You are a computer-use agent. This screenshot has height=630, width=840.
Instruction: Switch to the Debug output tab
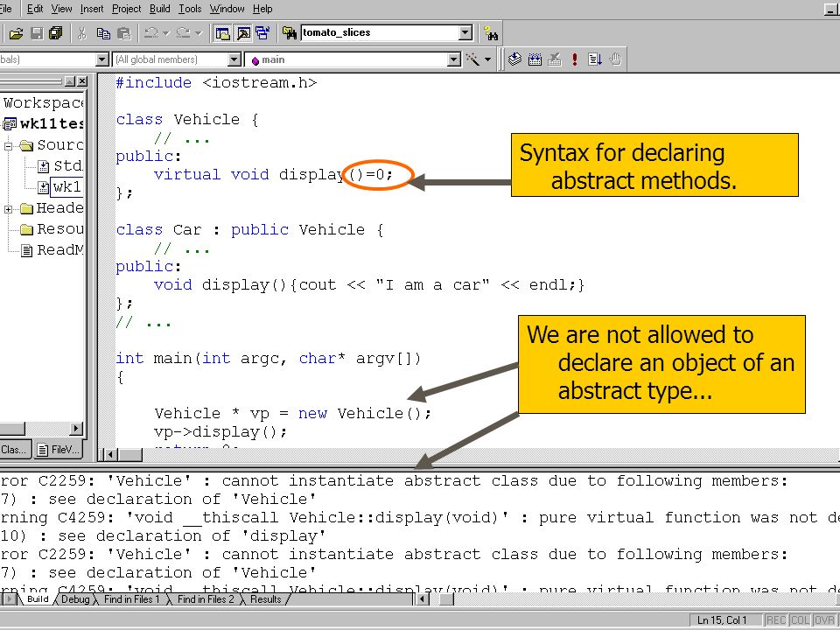[x=75, y=598]
